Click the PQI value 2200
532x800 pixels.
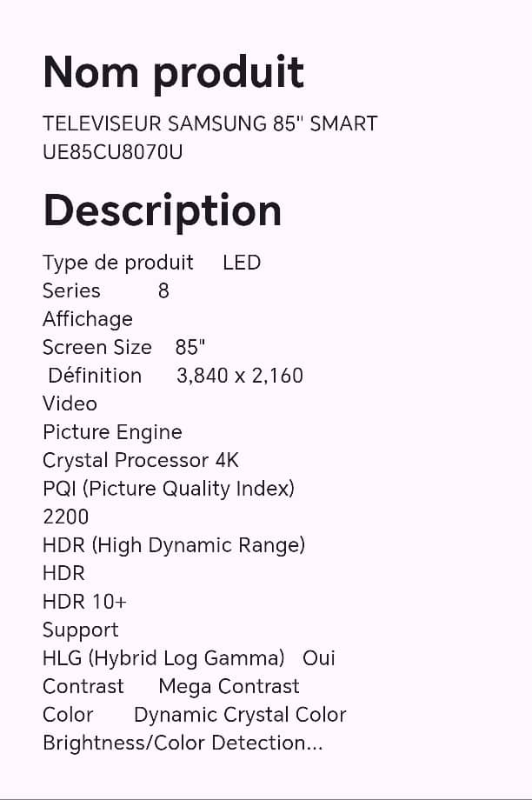click(66, 517)
